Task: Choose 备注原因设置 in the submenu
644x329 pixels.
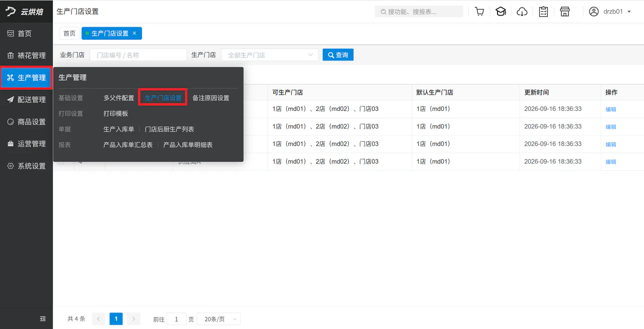Action: coord(211,98)
